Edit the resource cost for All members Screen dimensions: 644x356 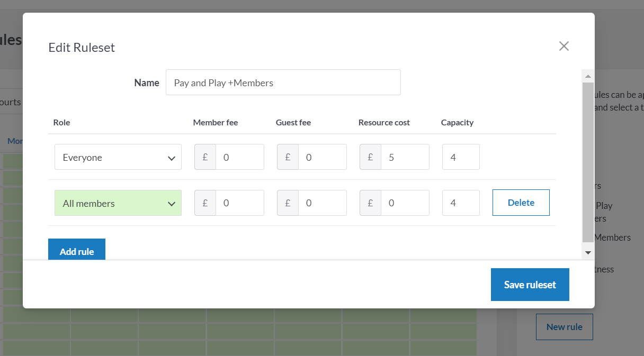click(404, 203)
